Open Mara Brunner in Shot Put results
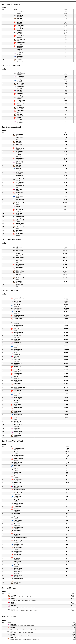 coord(17,302)
